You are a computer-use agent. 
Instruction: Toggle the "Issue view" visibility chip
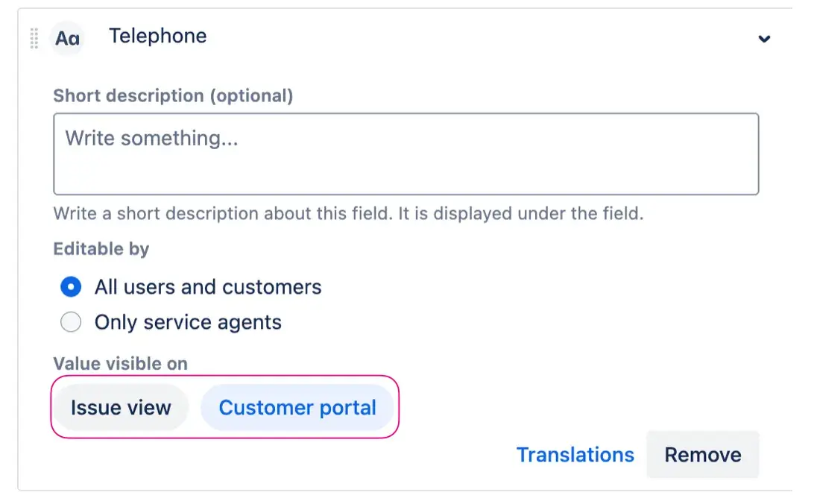pos(120,407)
